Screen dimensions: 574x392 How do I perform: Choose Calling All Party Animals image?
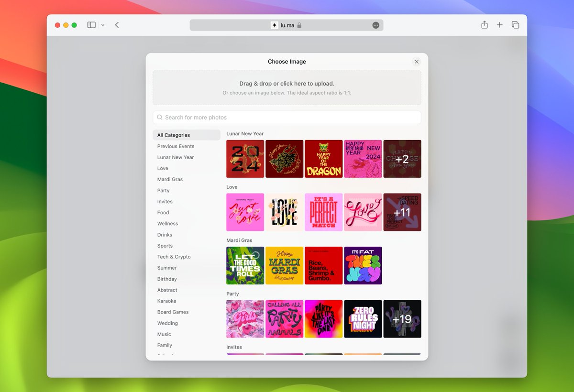(x=285, y=319)
